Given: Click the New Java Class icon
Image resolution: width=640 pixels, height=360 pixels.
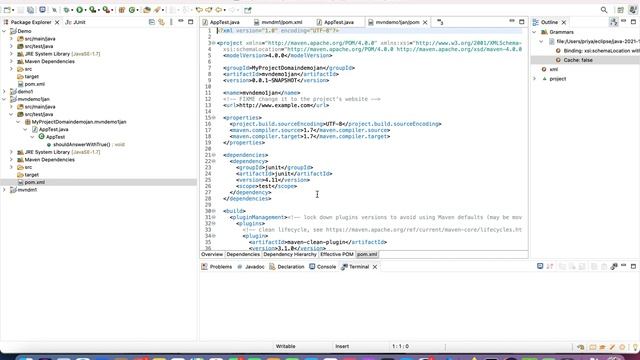Looking at the screenshot, I should [132, 10].
